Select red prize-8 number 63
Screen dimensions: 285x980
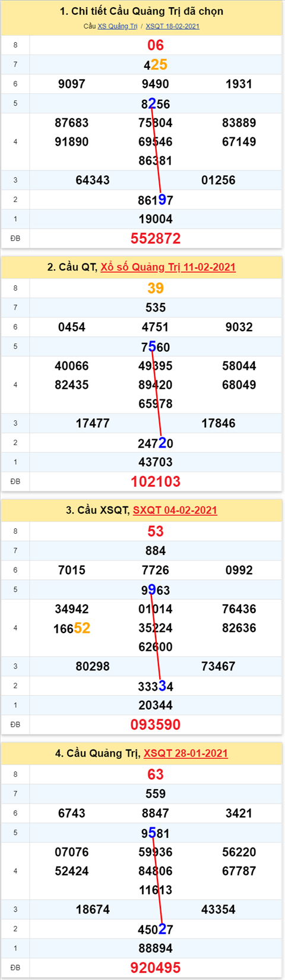point(156,774)
